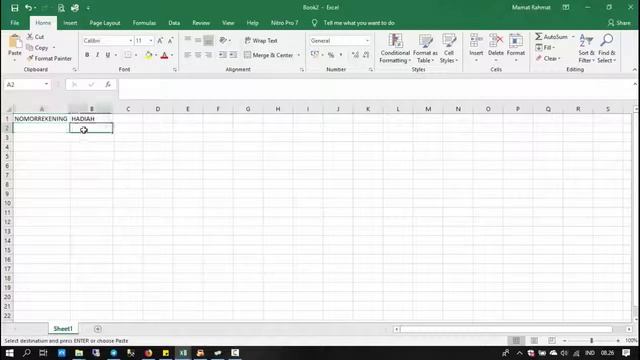This screenshot has height=360, width=640.
Task: Expand the AutoSum dropdown arrow
Action: [x=573, y=37]
